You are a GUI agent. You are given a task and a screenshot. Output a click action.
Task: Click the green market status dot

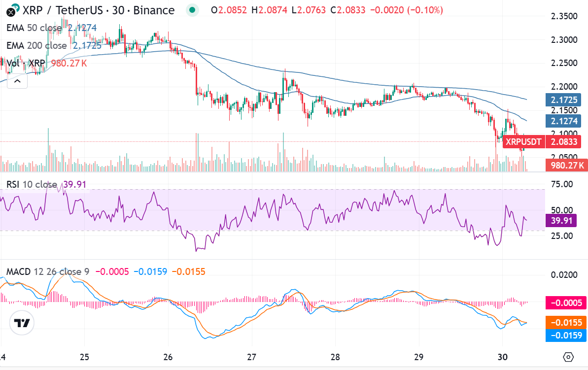[x=192, y=10]
